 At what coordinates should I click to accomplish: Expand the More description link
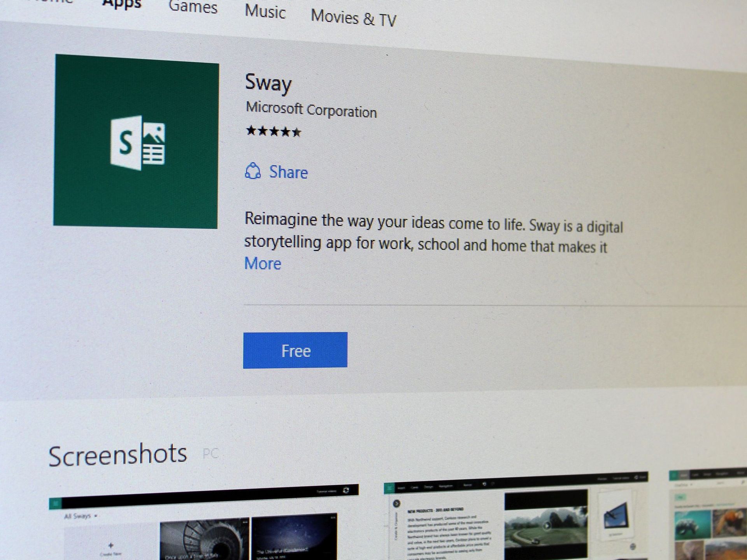click(x=262, y=263)
